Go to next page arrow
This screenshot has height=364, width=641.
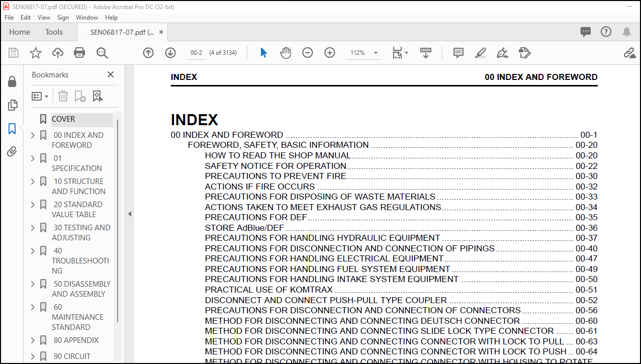[170, 53]
